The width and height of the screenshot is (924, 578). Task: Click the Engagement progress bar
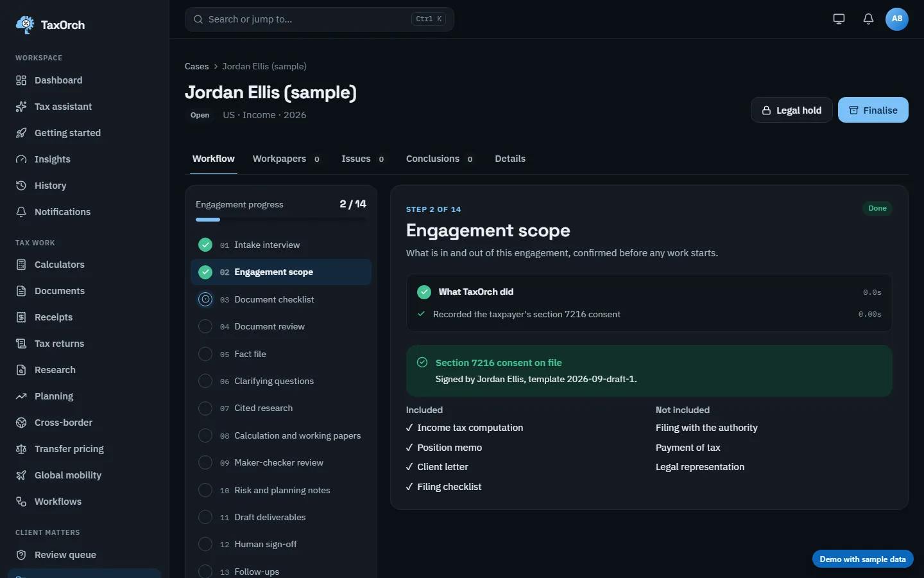click(x=281, y=220)
